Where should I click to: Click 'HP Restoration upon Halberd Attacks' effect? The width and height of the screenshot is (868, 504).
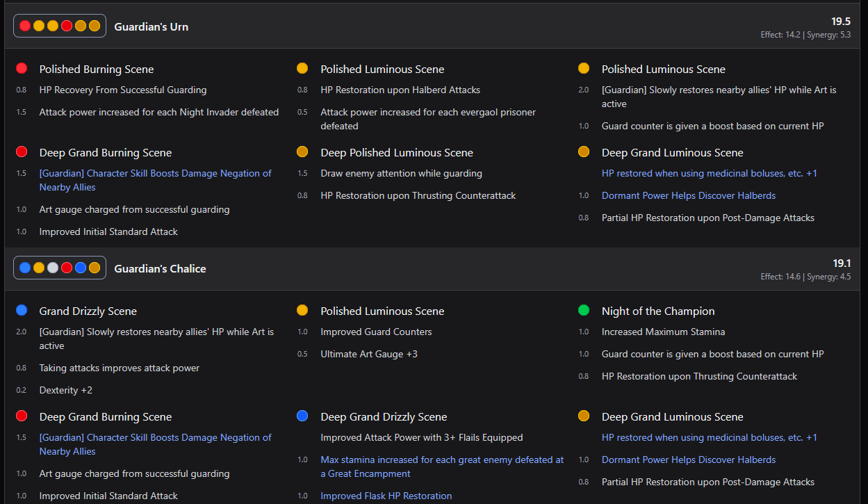tap(400, 90)
